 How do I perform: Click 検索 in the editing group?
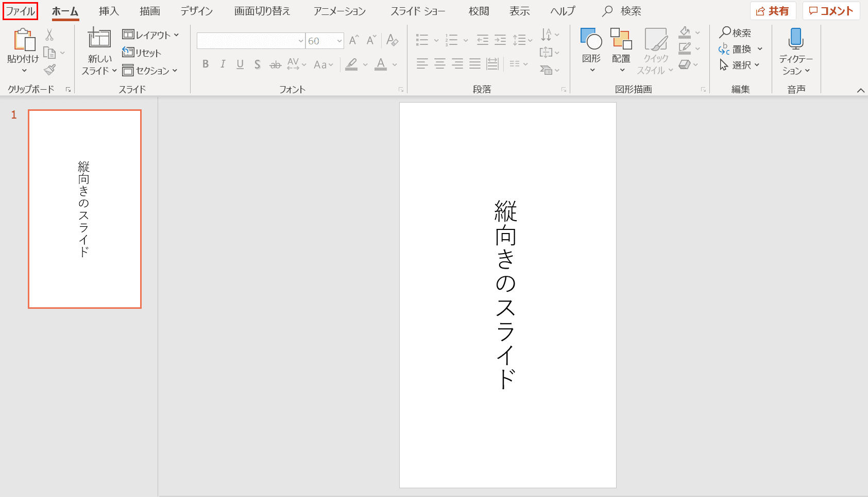pos(735,32)
